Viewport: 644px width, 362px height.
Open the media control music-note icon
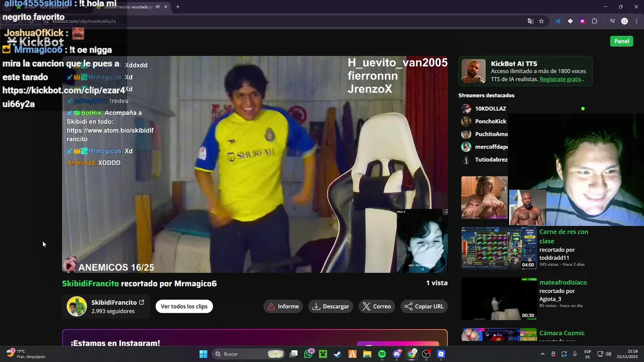point(612,21)
